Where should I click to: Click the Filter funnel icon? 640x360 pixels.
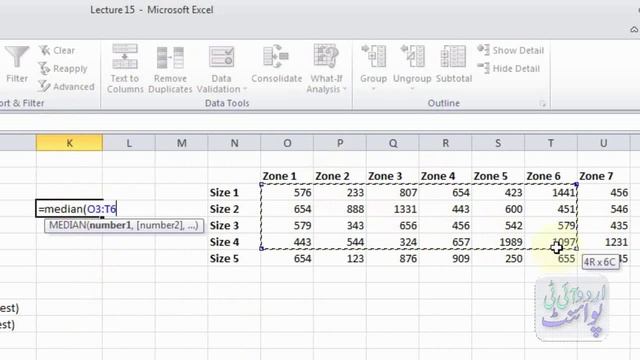[x=17, y=57]
